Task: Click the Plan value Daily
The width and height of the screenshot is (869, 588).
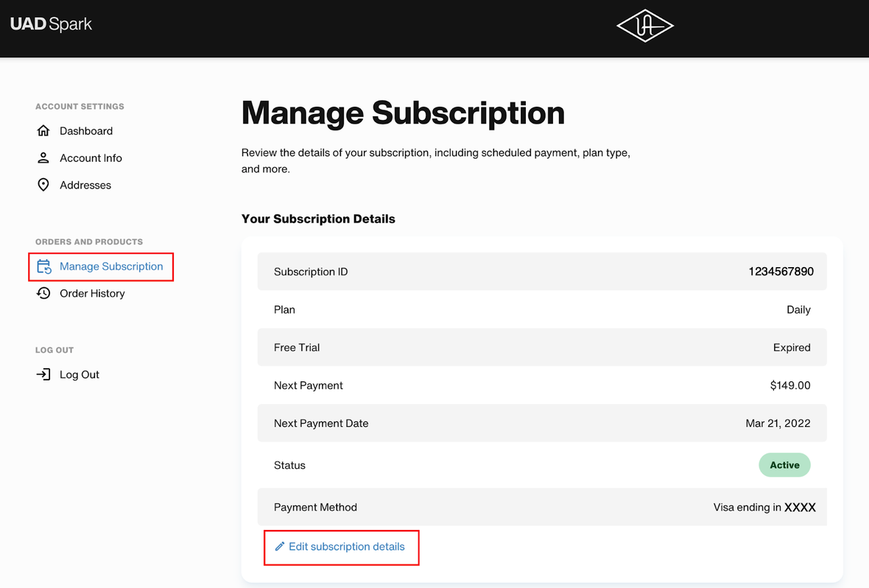Action: [798, 310]
